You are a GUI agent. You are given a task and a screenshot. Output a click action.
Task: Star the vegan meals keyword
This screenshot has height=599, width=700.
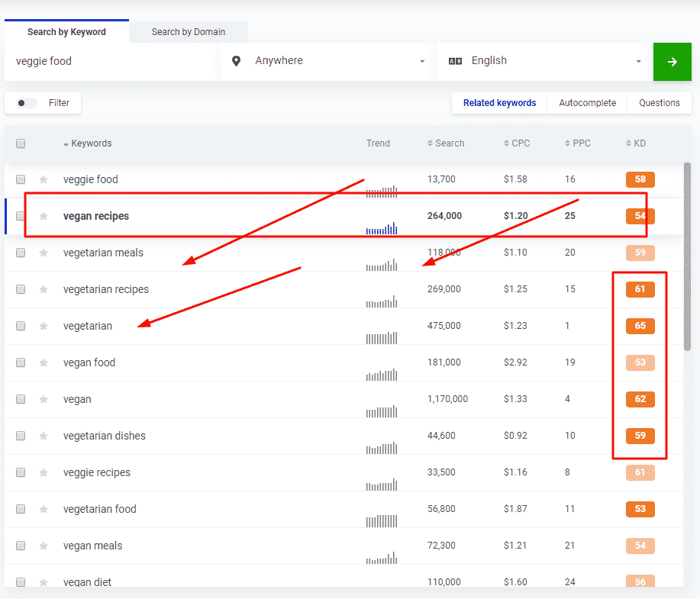click(x=44, y=546)
